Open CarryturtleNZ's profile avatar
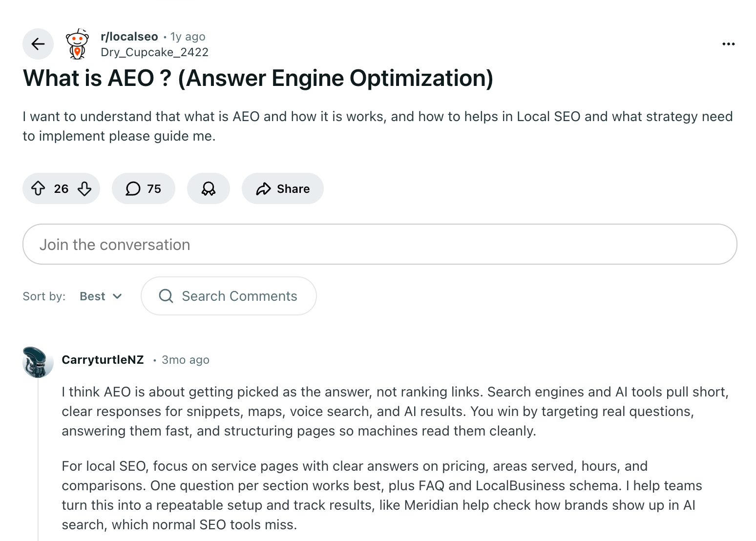The height and width of the screenshot is (541, 756). 38,362
